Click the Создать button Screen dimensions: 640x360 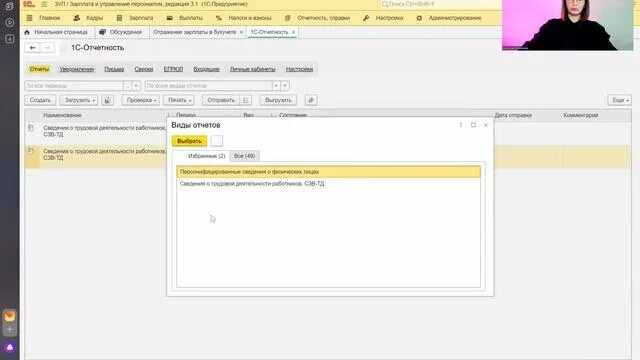[x=40, y=100]
